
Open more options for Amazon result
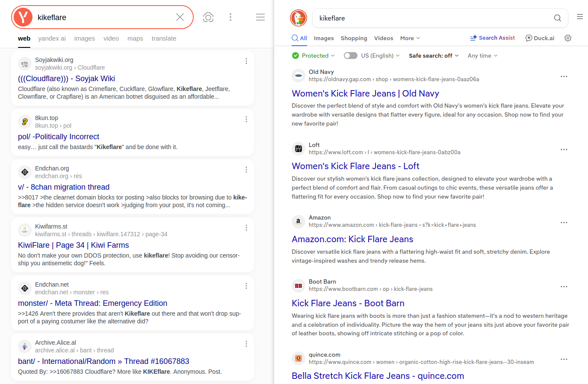coord(564,223)
